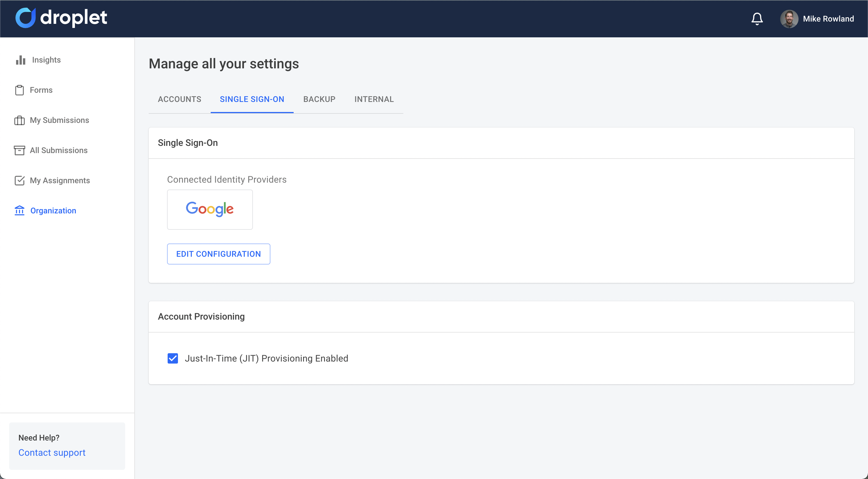The image size is (868, 479).
Task: Click the SINGLE SIGN-ON tab
Action: tap(252, 99)
